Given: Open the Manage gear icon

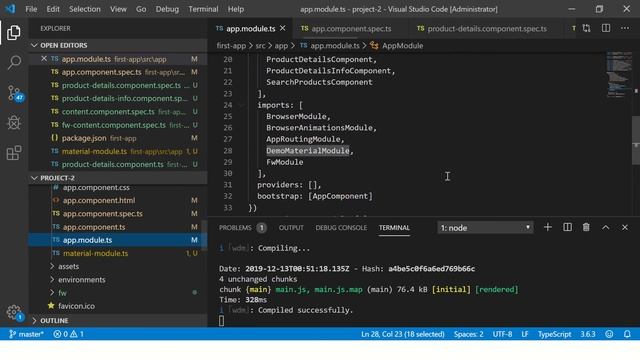Looking at the screenshot, I should point(14,312).
